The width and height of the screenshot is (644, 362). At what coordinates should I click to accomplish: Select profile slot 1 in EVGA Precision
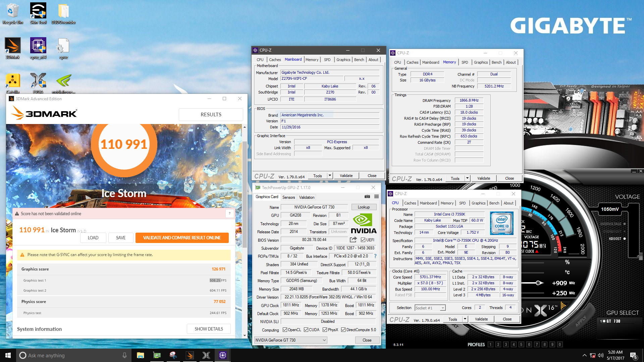click(490, 344)
